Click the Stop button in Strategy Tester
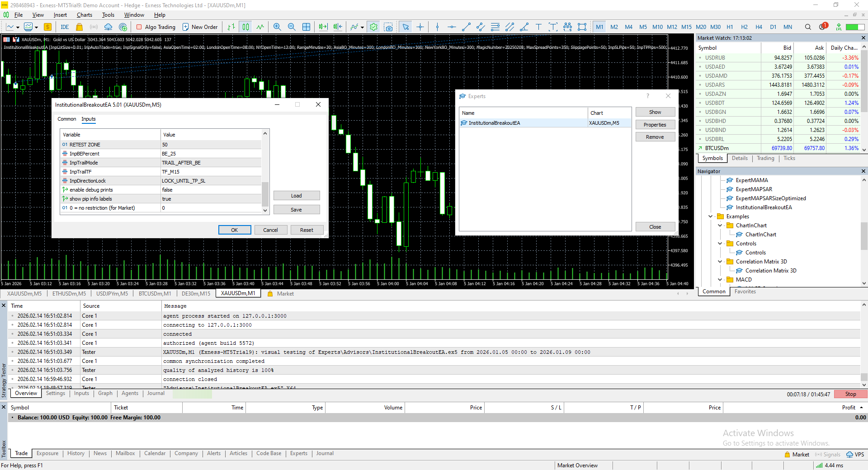The image size is (868, 470). 850,394
